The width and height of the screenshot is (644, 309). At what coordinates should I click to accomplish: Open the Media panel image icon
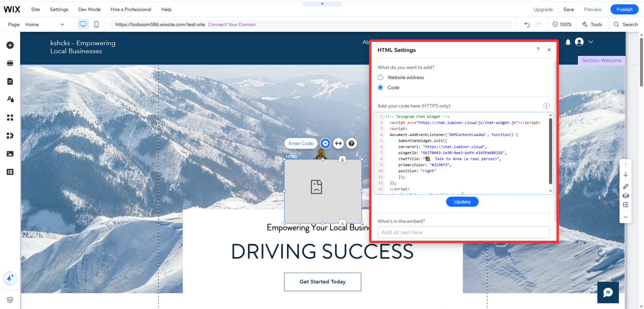coord(10,154)
